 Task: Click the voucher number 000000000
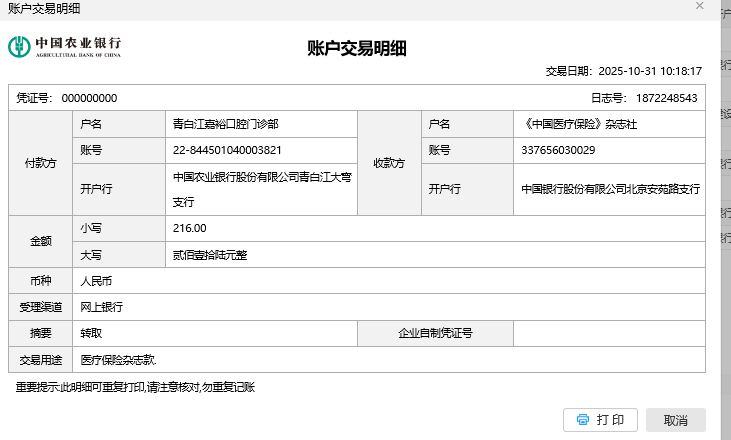89,98
